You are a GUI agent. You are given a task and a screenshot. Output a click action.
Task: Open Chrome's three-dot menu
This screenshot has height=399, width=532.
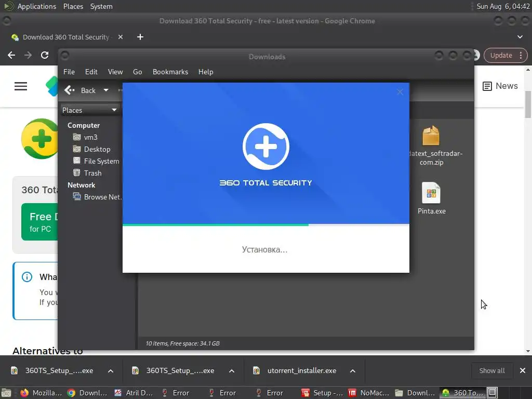(x=521, y=55)
